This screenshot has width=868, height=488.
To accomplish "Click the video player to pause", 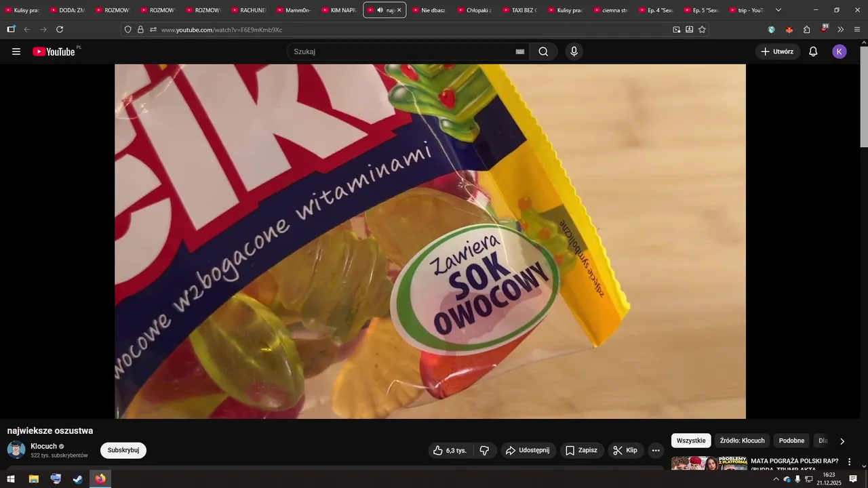I will [x=430, y=241].
